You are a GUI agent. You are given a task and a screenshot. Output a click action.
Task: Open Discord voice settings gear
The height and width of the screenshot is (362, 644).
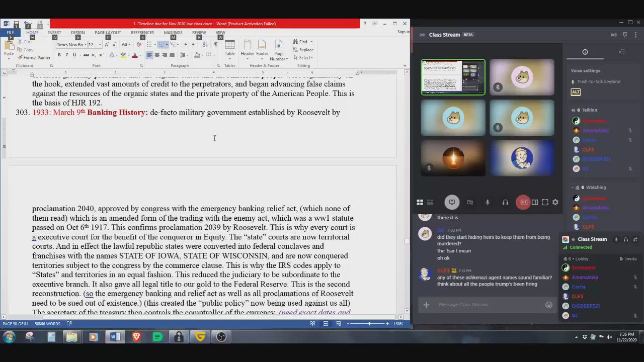click(555, 202)
